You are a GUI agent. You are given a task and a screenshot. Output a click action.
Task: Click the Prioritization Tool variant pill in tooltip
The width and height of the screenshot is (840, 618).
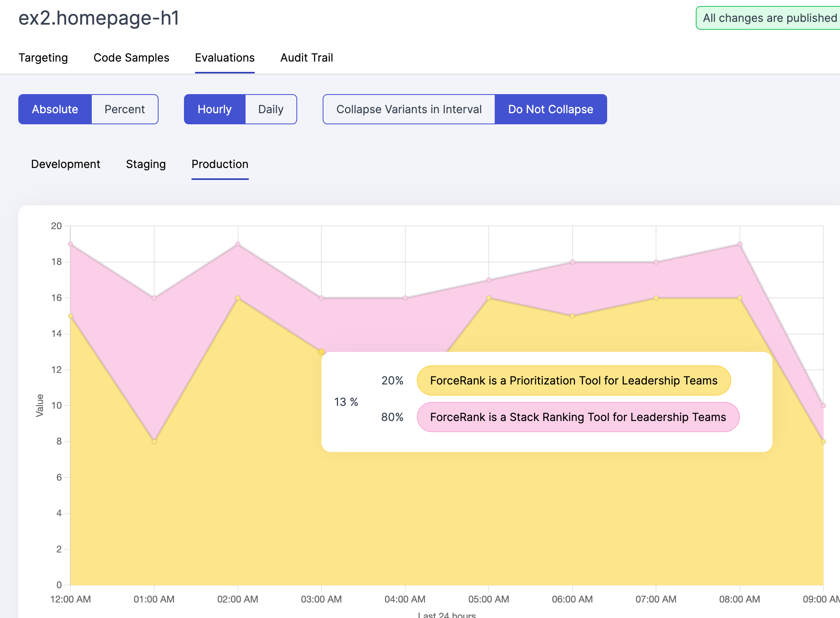(574, 380)
